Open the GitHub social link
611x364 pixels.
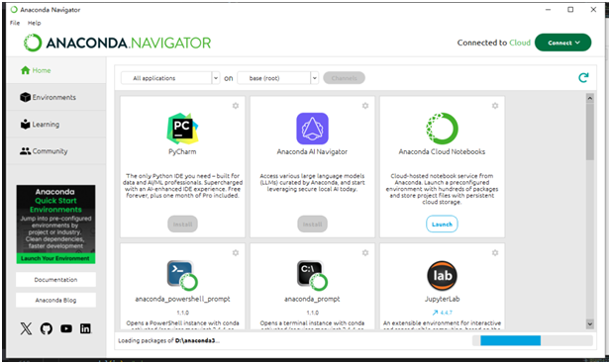46,328
